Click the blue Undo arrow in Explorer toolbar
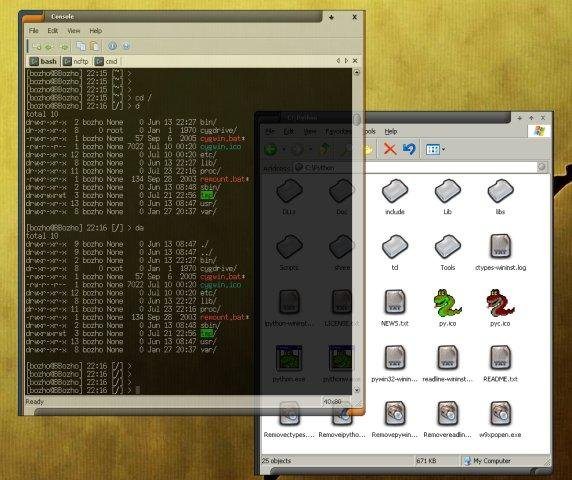 (409, 149)
